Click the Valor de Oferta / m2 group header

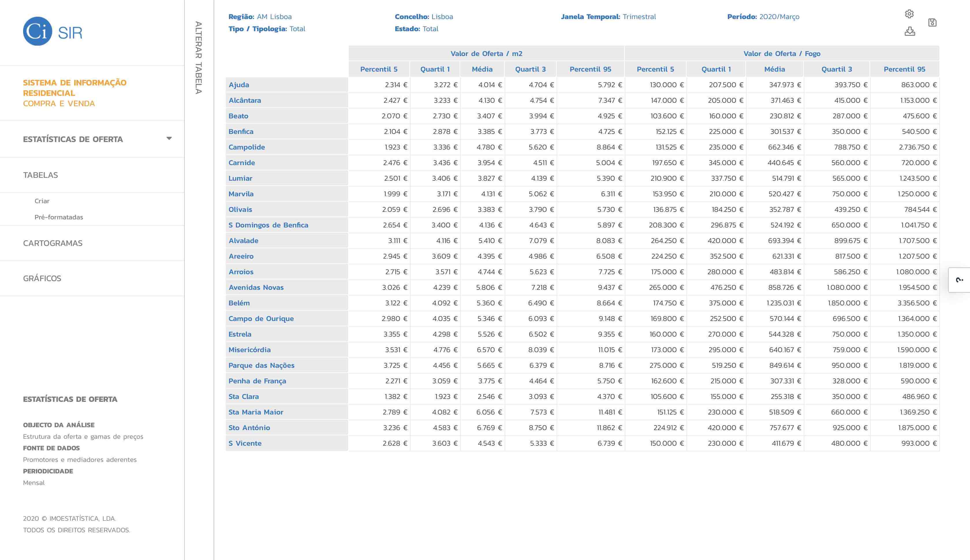pos(486,53)
